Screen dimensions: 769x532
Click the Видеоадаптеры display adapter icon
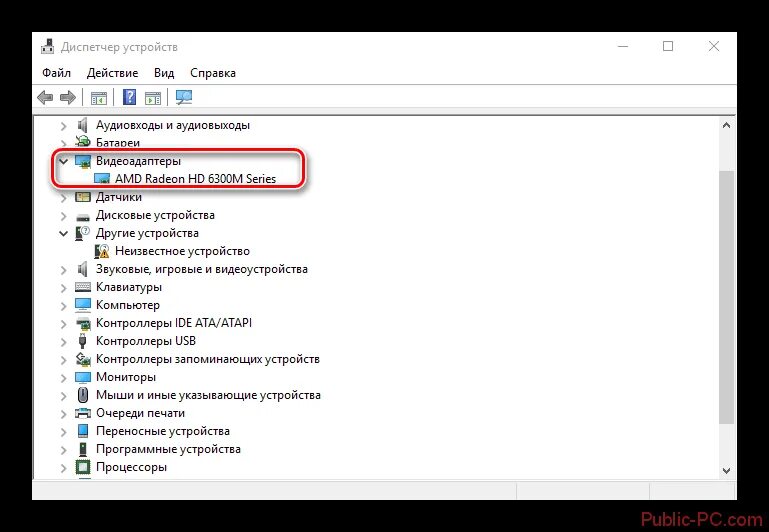(x=83, y=161)
